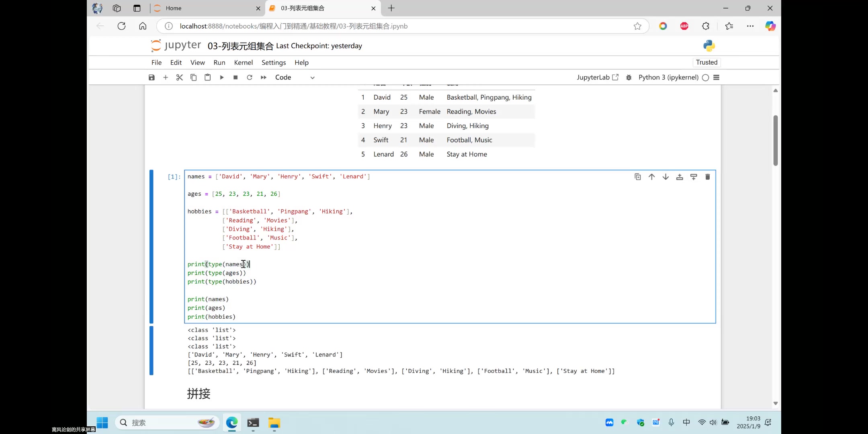Select the Basketball, Pingpang, Hiking table cell
This screenshot has width=868, height=434.
(x=489, y=97)
